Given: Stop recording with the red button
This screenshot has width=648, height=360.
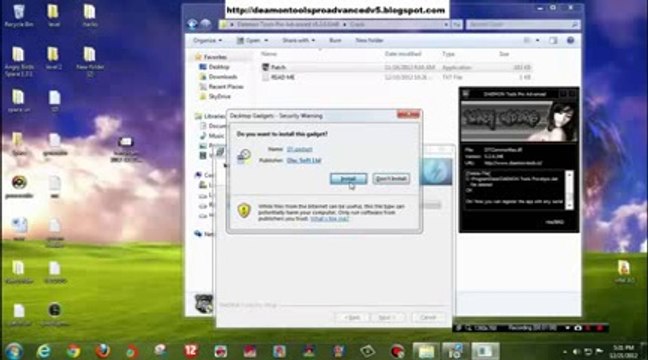Looking at the screenshot, I should (599, 328).
